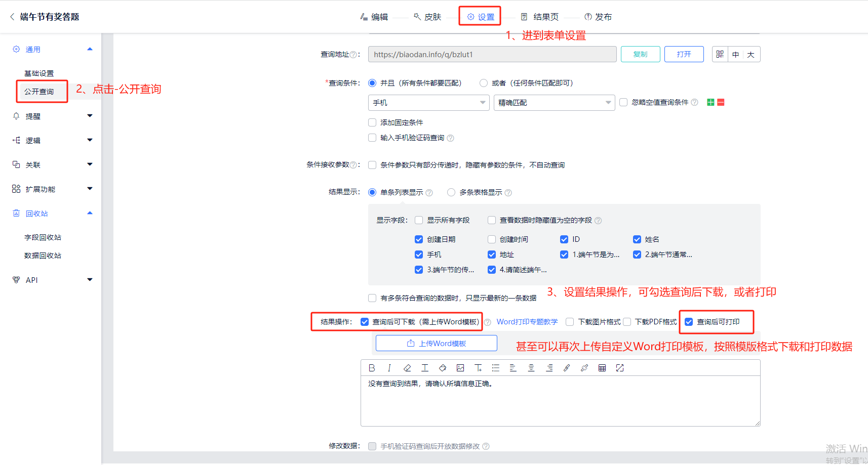The width and height of the screenshot is (868, 465).
Task: Show the QR code for the query address
Action: 720,54
